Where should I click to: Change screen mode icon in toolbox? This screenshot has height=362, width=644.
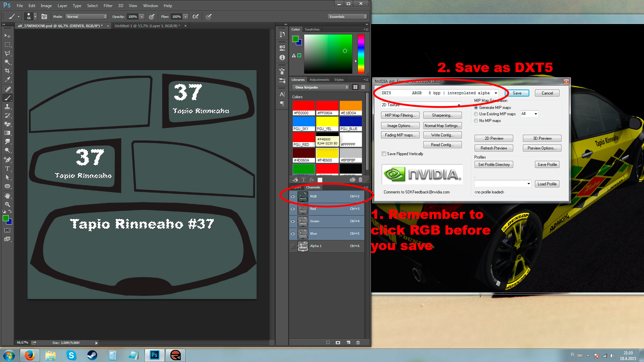click(x=7, y=239)
